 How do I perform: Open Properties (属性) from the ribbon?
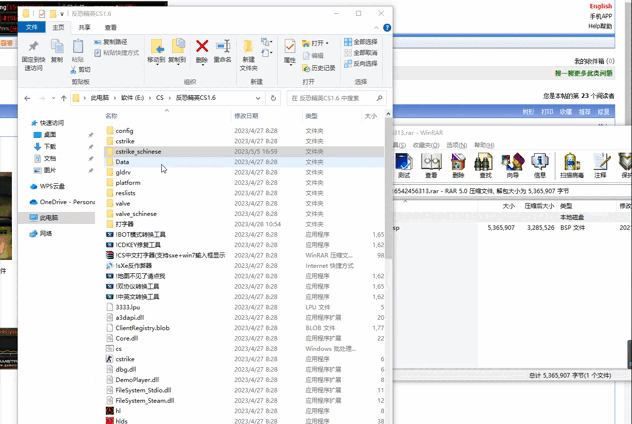[x=290, y=49]
